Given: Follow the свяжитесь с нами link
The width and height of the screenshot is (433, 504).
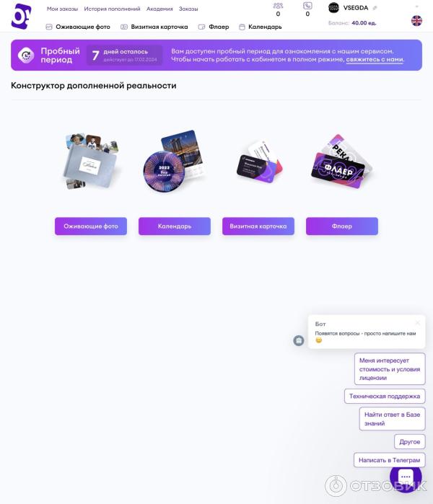Looking at the screenshot, I should click(375, 59).
